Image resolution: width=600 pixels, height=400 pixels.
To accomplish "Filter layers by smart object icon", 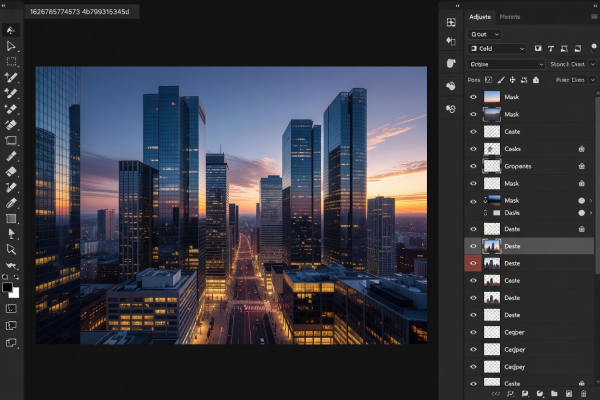I will coord(578,49).
